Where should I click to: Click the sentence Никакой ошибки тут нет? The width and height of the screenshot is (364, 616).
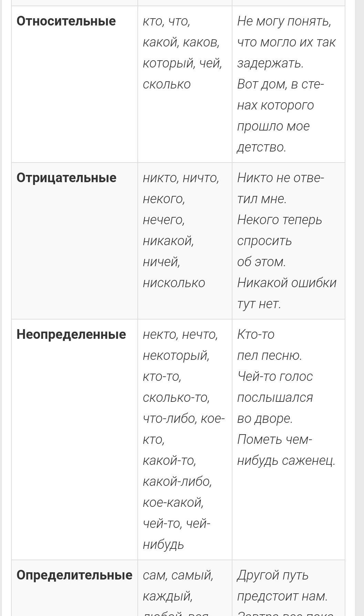click(287, 293)
